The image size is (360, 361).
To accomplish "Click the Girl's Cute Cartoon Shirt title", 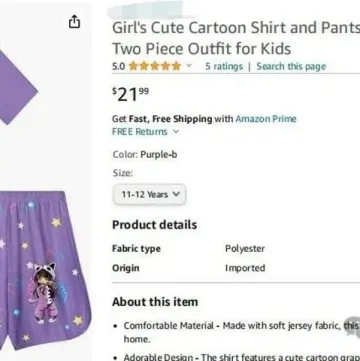I will 236,38.
